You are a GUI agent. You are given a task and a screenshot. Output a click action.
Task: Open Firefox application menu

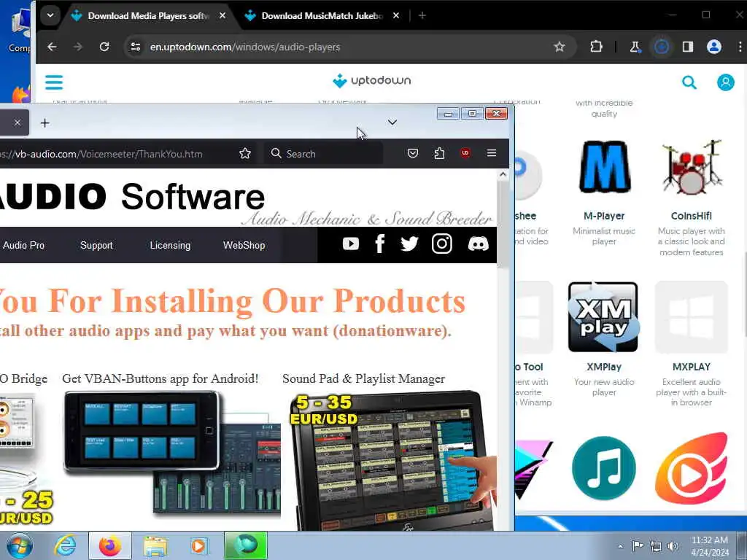click(492, 153)
